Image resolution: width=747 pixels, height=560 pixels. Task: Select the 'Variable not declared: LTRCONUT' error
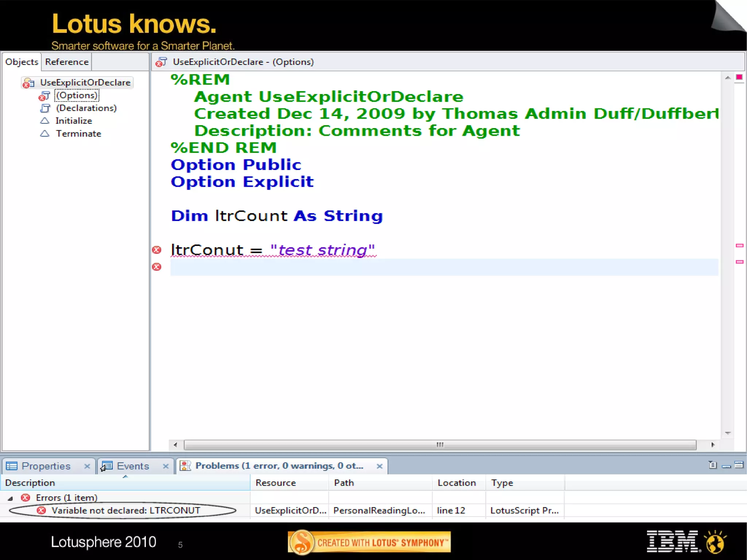coord(125,510)
